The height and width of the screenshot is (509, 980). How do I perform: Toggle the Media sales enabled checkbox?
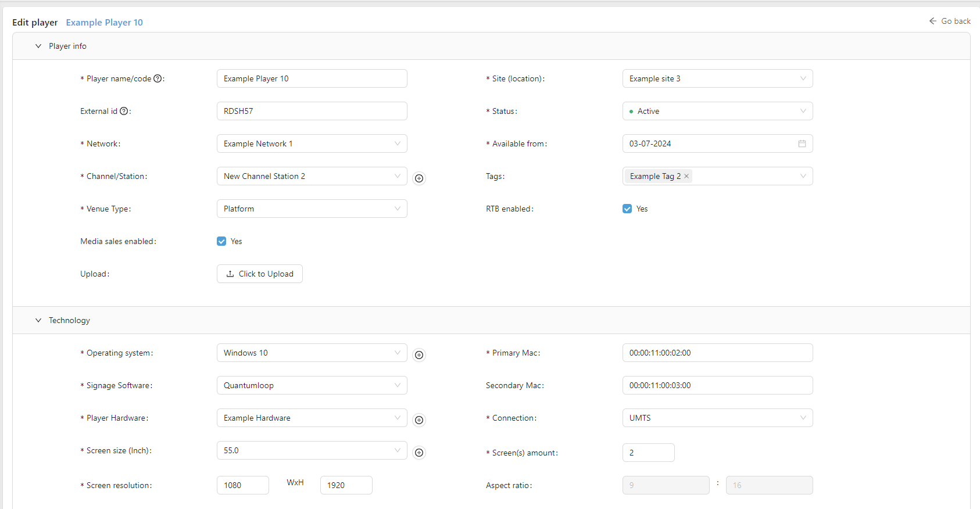click(221, 241)
